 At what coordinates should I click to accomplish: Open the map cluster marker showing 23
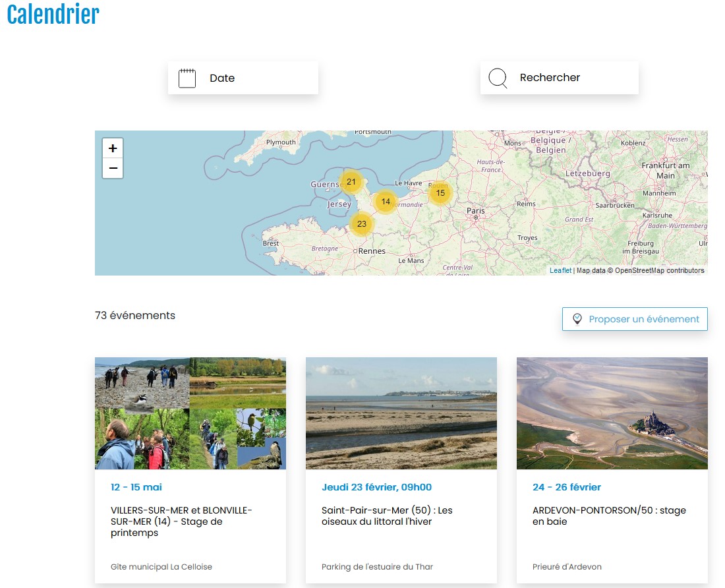point(362,223)
